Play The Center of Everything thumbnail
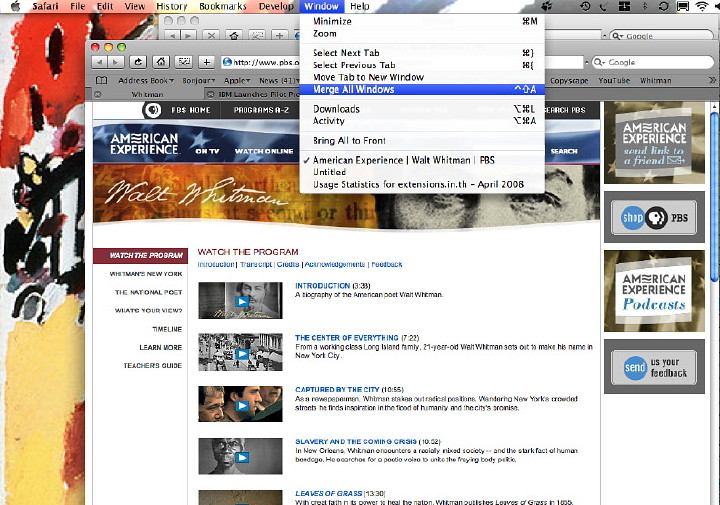720x505 pixels. (241, 352)
